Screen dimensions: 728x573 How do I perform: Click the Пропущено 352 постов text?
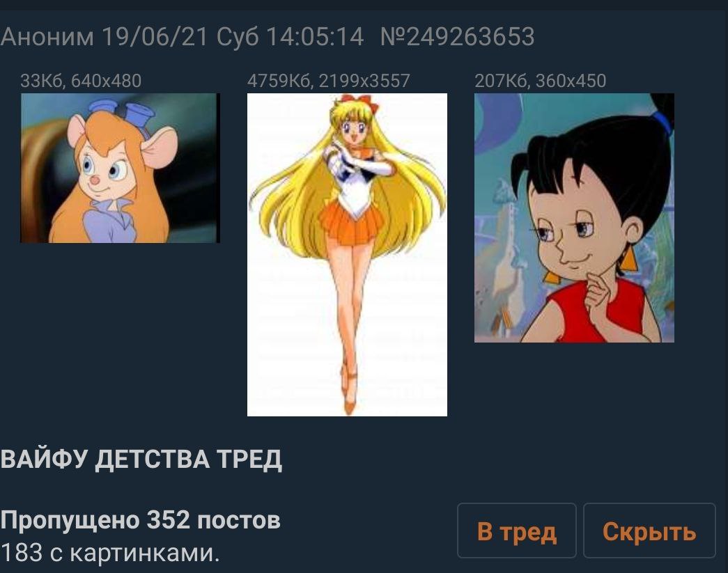click(140, 519)
